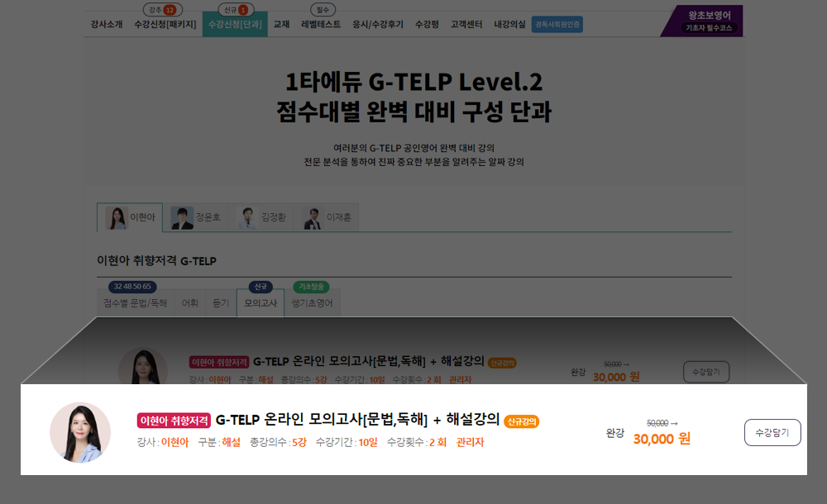Click the 30,000 원 price in the enlarged row
The width and height of the screenshot is (827, 504).
tap(662, 439)
